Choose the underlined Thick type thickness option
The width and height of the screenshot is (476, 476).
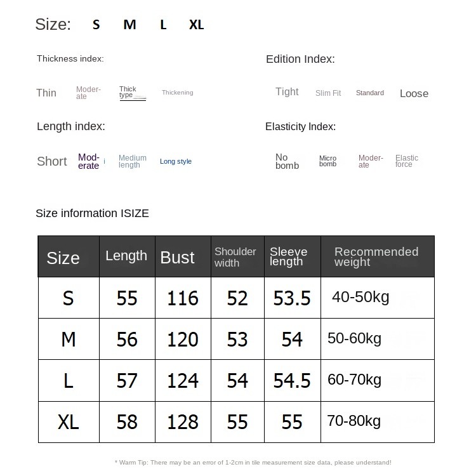coord(133,93)
